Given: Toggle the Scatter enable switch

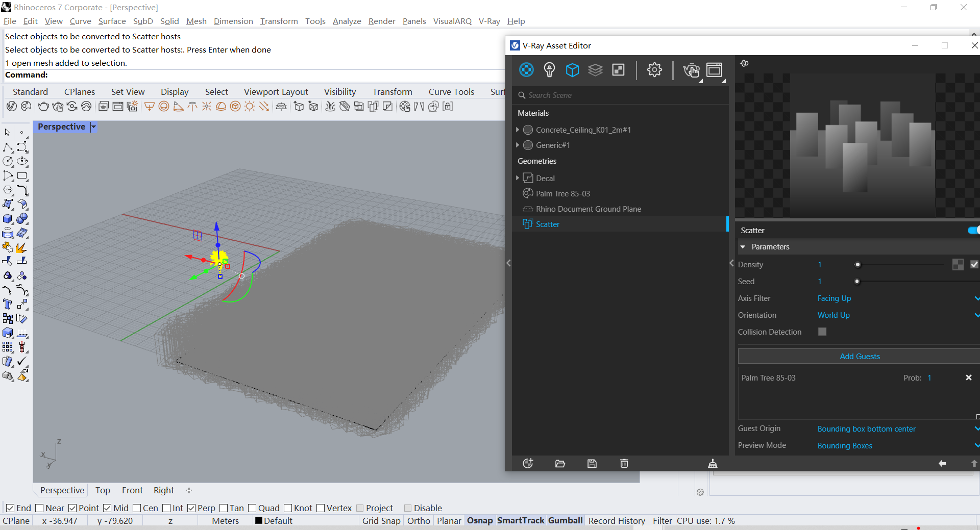Looking at the screenshot, I should (973, 230).
